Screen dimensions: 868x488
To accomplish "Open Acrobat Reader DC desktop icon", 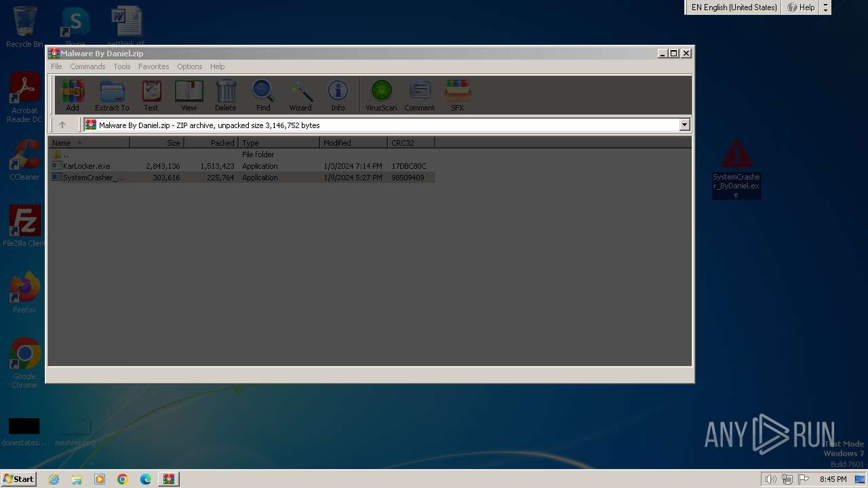I will (x=24, y=98).
